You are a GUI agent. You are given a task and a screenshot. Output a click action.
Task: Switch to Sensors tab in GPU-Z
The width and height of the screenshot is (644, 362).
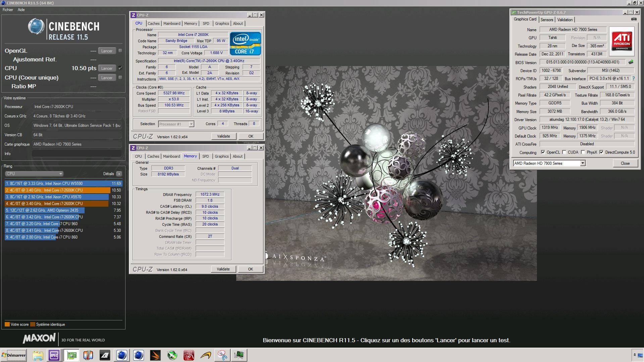(547, 20)
